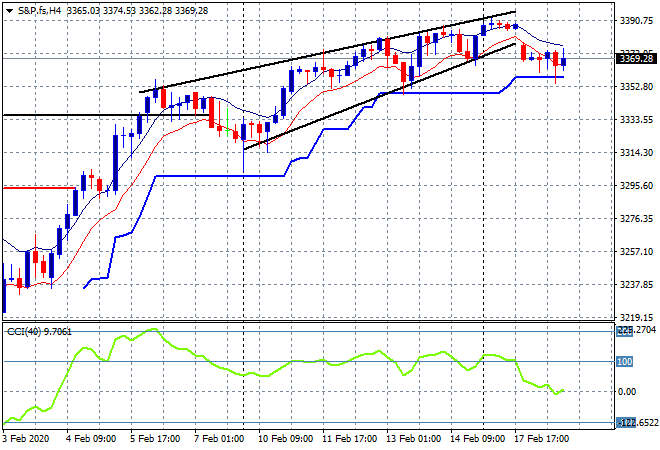660x450 pixels.
Task: Click the CCI 100 level label
Action: click(x=625, y=362)
